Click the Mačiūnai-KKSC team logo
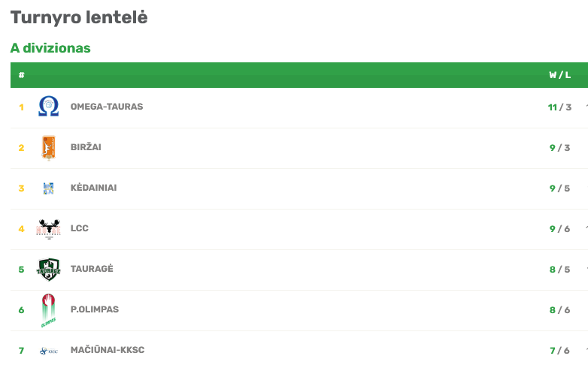588x371 pixels. click(x=49, y=351)
